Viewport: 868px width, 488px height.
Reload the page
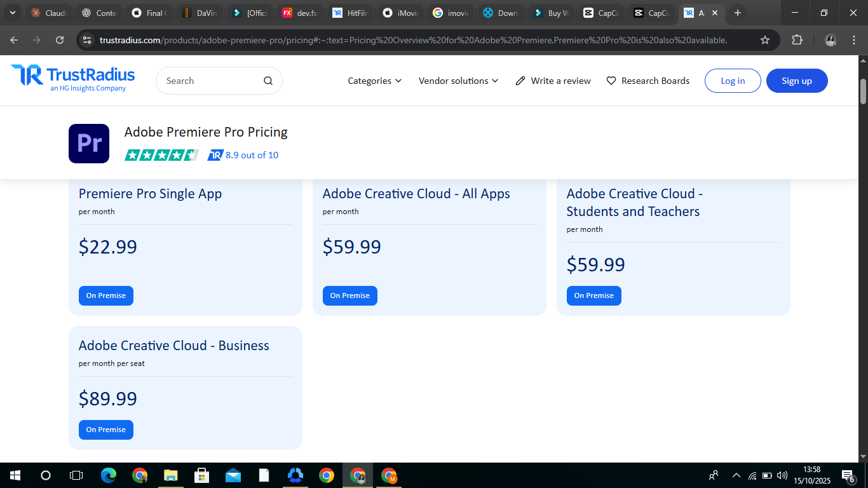point(60,40)
